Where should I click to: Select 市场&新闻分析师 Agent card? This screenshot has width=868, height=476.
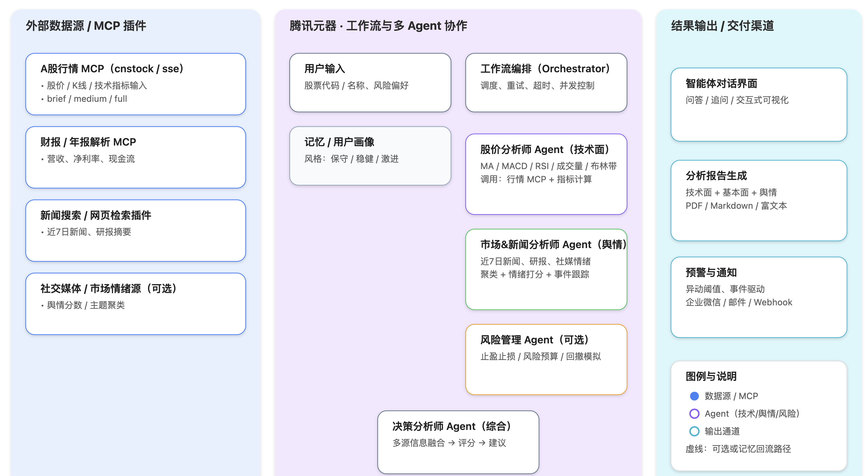point(546,269)
